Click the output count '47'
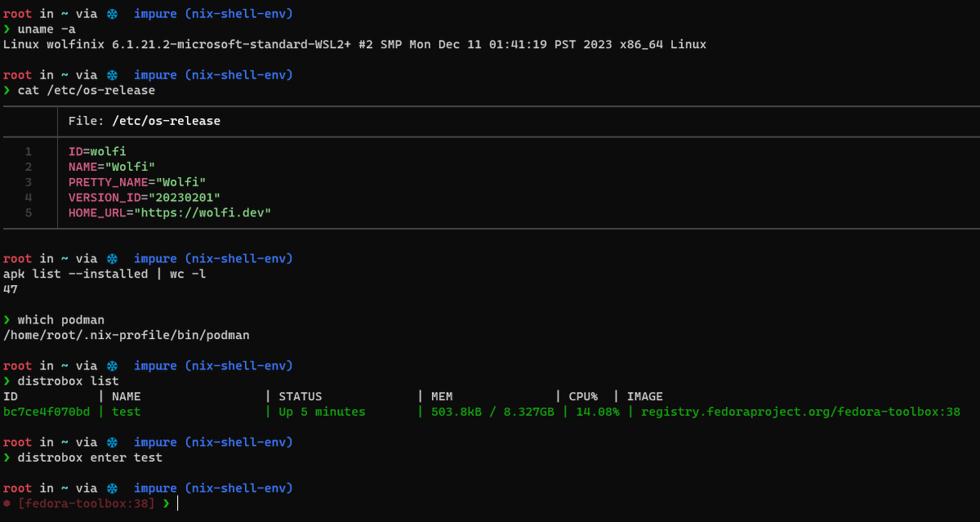 tap(11, 289)
